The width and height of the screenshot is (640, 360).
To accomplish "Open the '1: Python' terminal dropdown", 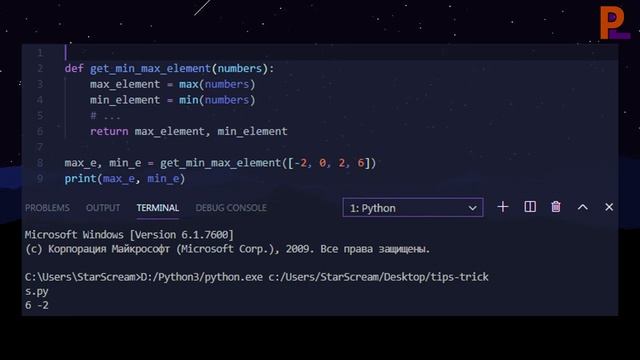I will pos(413,208).
